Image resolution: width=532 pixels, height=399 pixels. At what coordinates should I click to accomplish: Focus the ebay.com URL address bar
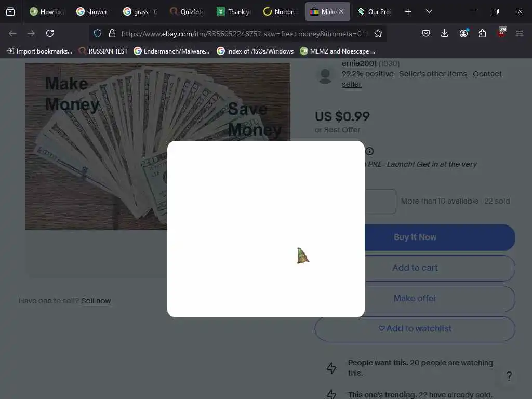point(244,34)
